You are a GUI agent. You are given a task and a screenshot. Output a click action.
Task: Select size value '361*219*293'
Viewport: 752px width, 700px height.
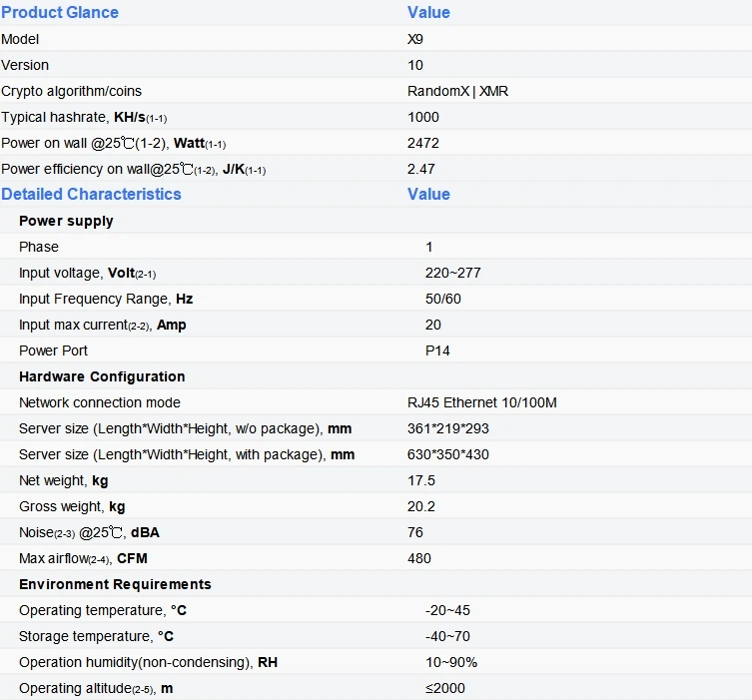448,428
